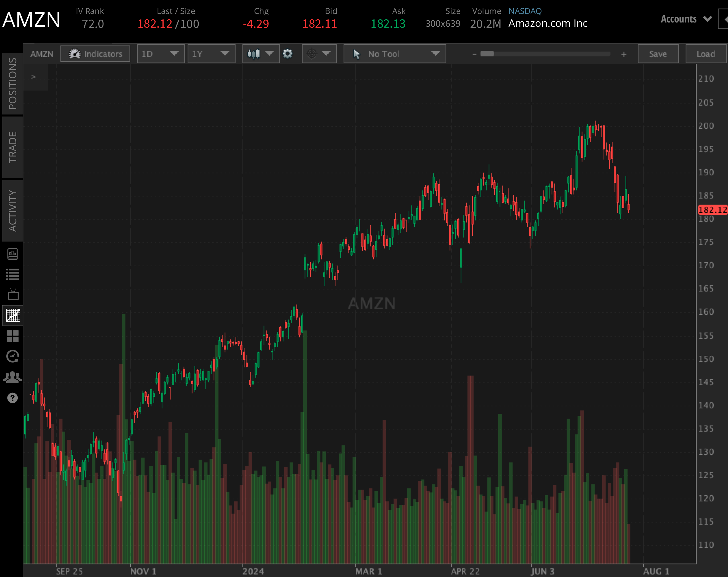Open the 1D timeframe dropdown

click(160, 54)
